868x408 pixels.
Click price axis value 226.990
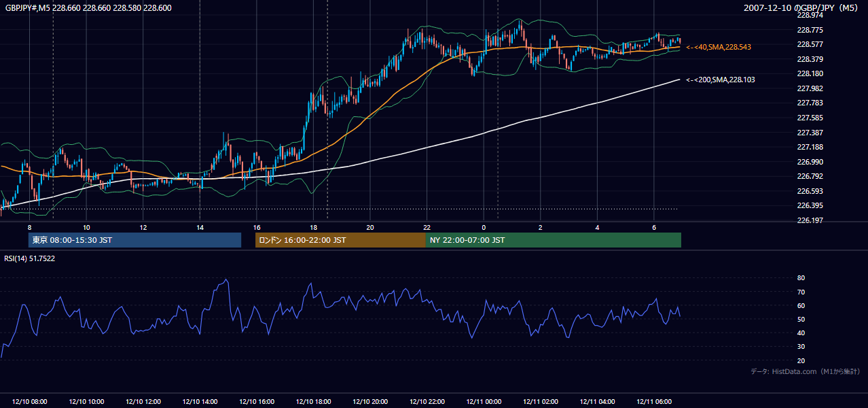(x=810, y=162)
